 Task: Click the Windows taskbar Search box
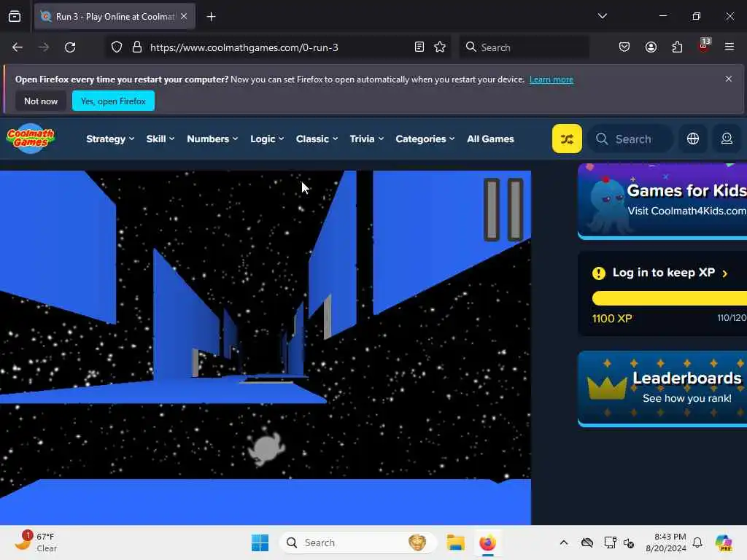click(x=358, y=542)
